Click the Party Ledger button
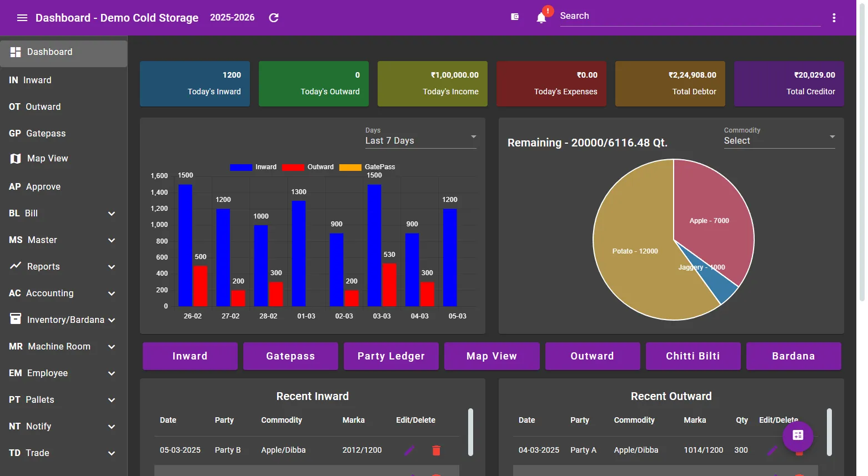Image resolution: width=868 pixels, height=476 pixels. (391, 356)
